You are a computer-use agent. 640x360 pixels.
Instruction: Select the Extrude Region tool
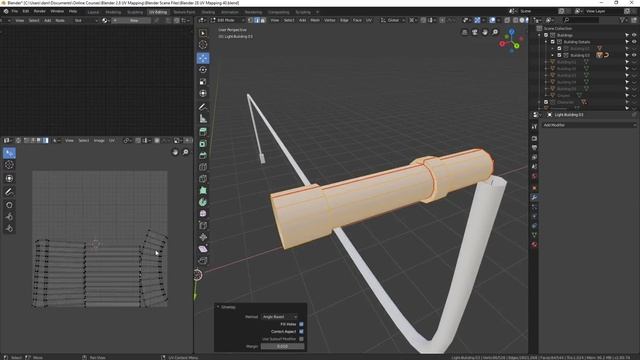pyautogui.click(x=203, y=132)
